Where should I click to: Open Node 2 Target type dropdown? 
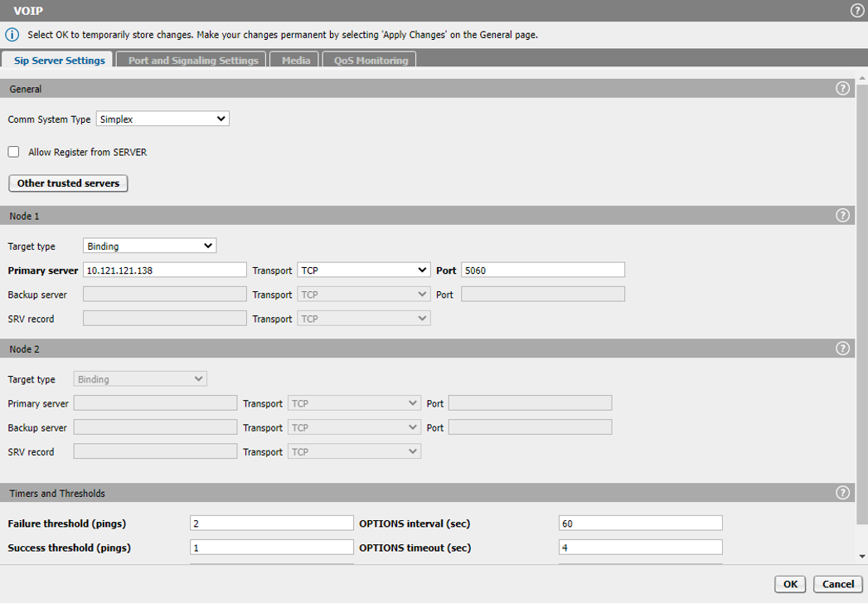click(140, 379)
